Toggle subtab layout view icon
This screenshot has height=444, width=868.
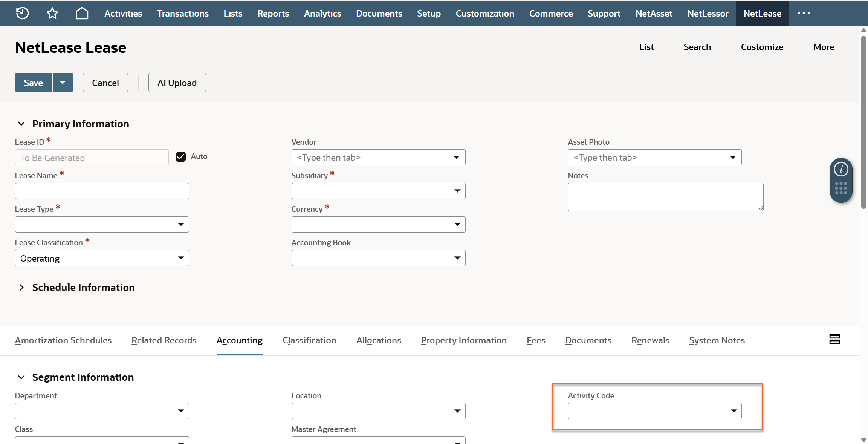point(834,339)
